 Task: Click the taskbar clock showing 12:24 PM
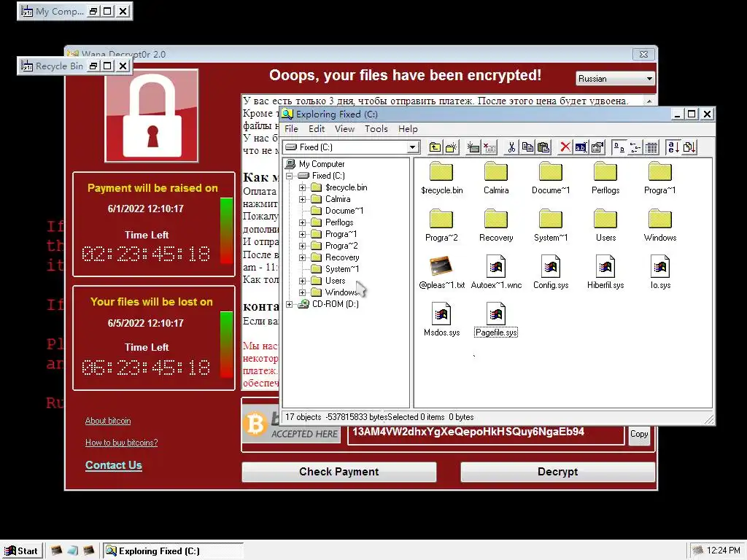pos(723,551)
